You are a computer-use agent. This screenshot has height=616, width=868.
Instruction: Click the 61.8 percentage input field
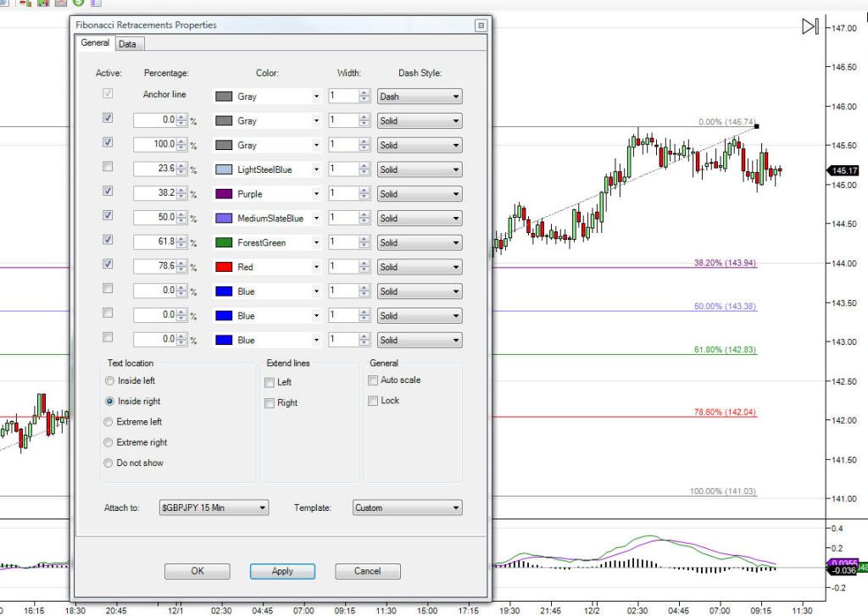point(153,242)
